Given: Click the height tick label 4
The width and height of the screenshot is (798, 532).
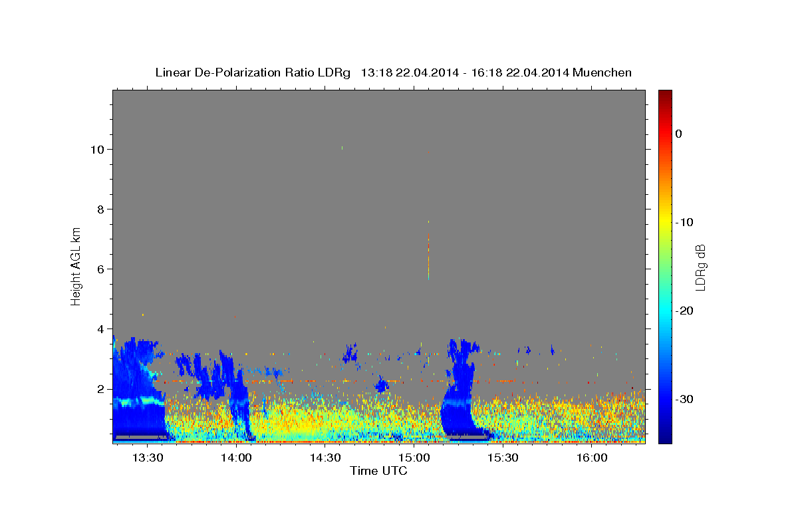Looking at the screenshot, I should tap(102, 329).
